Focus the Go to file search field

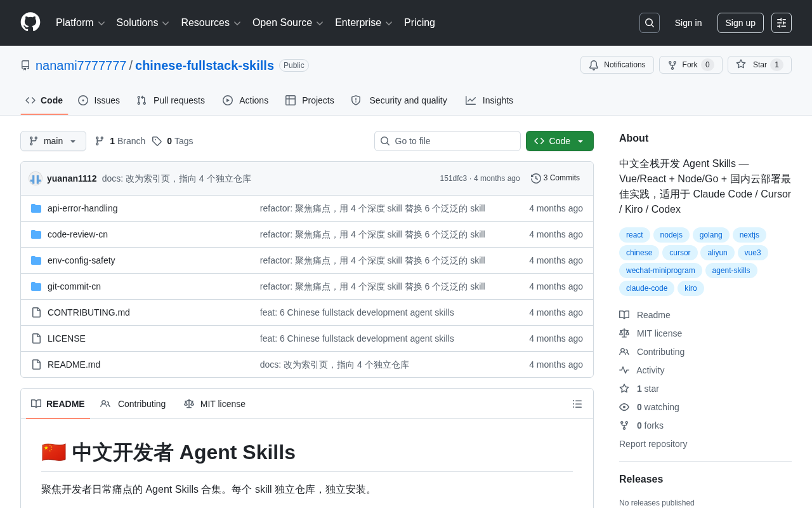pyautogui.click(x=447, y=141)
